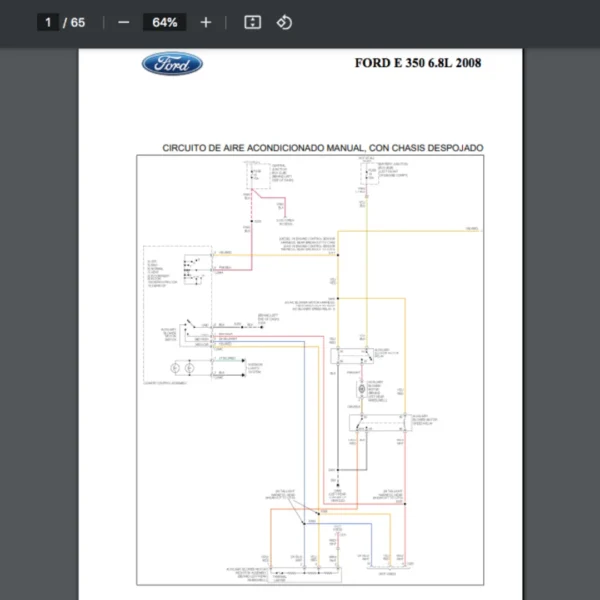Click the zoom in plus button

point(206,22)
